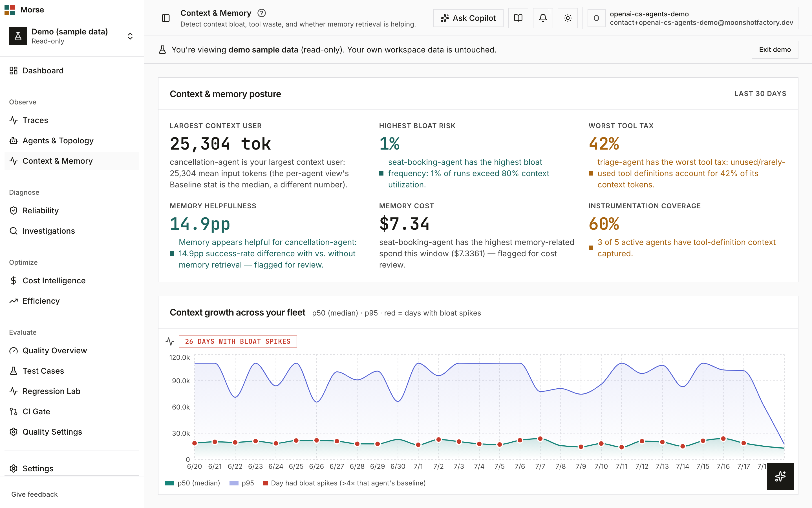The width and height of the screenshot is (812, 508).
Task: Open Quality Settings page
Action: [x=72, y=432]
